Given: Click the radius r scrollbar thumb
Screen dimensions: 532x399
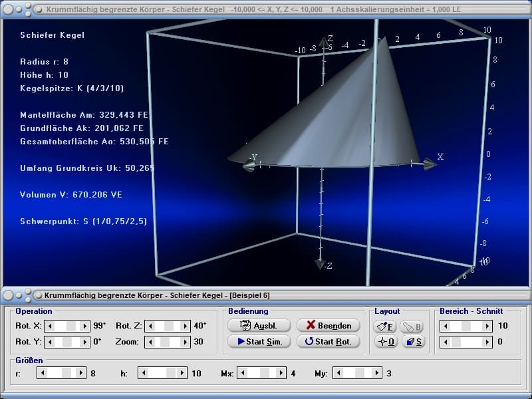Looking at the screenshot, I should (66, 373).
